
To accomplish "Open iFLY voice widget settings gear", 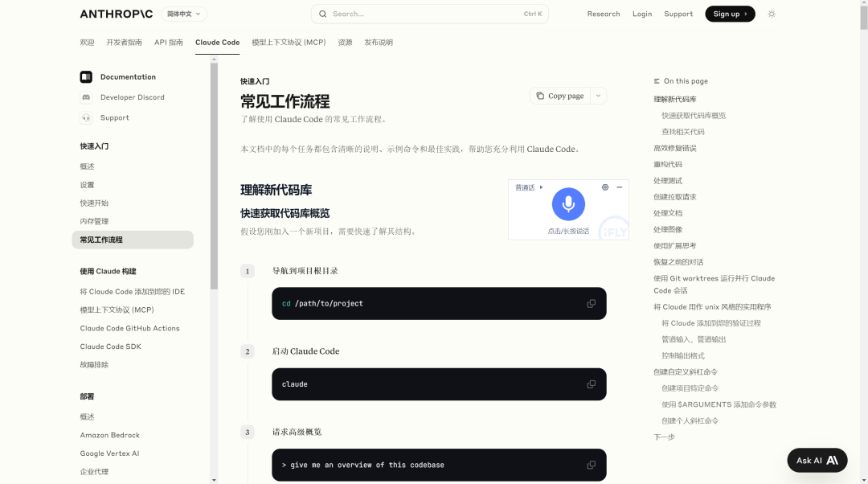I will coord(605,187).
